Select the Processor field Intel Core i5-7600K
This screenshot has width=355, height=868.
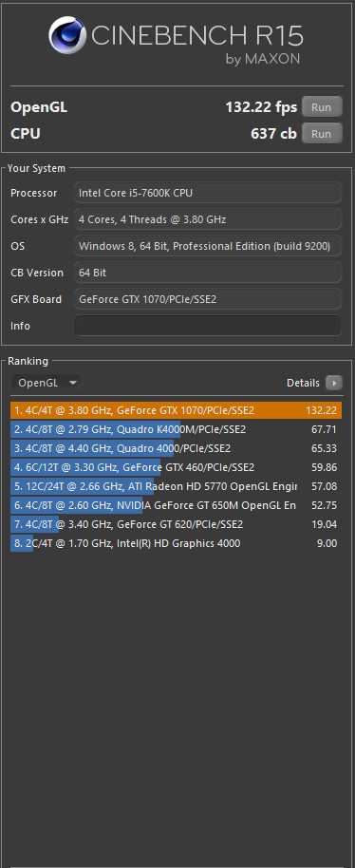(x=208, y=193)
